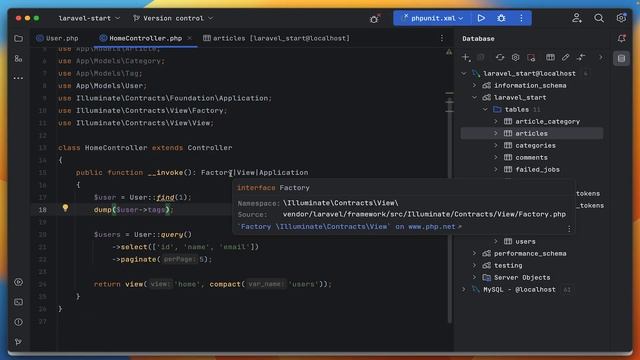
Task: Debug phpunit.xml with the bug icon
Action: pyautogui.click(x=501, y=18)
